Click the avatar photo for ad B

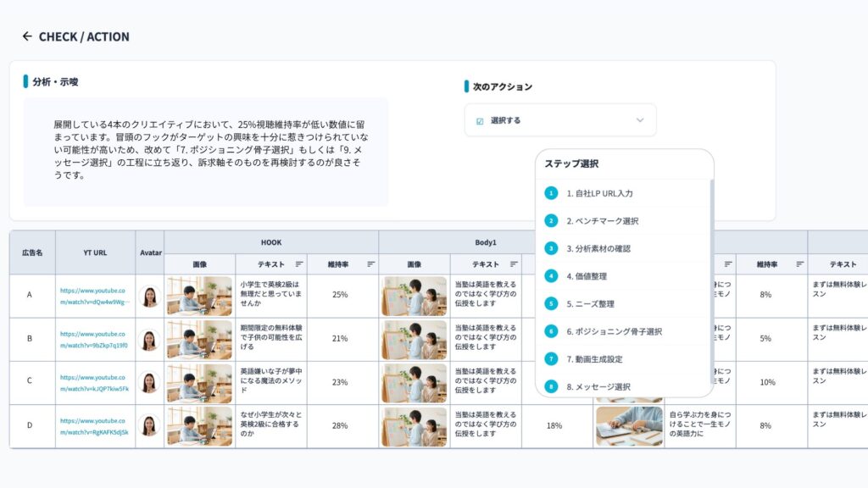[149, 340]
